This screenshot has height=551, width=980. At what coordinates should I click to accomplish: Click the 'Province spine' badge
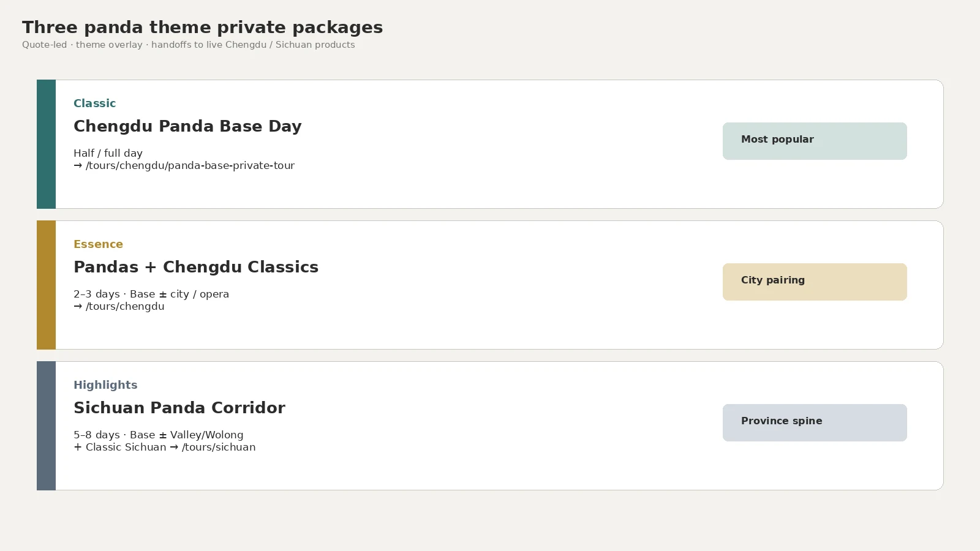[x=815, y=422]
